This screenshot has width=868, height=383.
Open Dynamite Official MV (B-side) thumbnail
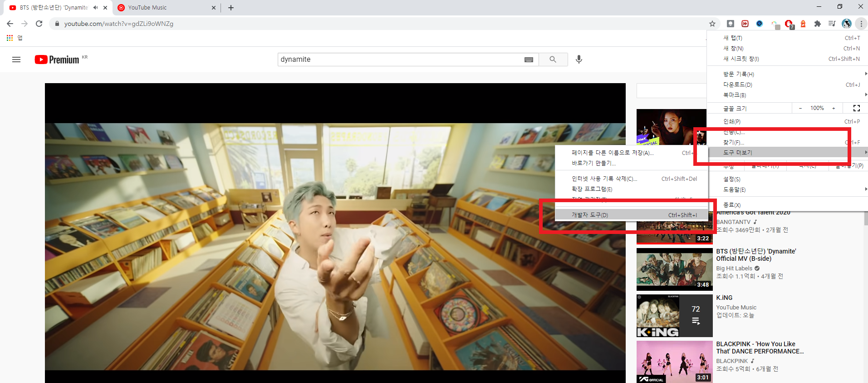[x=675, y=269]
